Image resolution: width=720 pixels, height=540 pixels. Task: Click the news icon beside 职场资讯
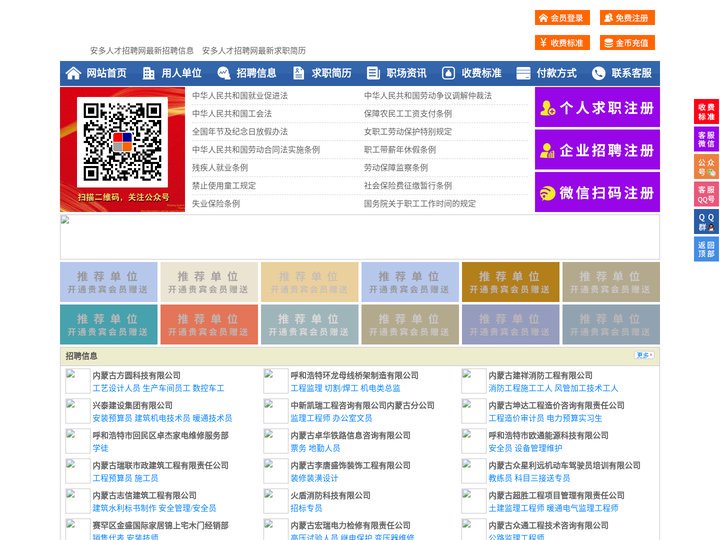(x=373, y=73)
